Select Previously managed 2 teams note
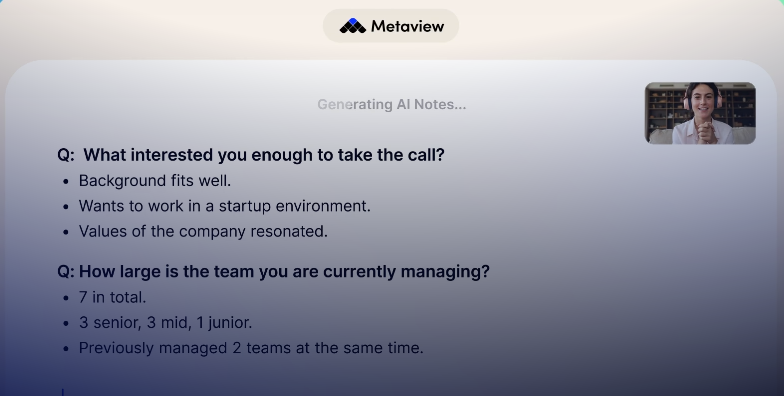Viewport: 784px width, 396px height. [251, 348]
